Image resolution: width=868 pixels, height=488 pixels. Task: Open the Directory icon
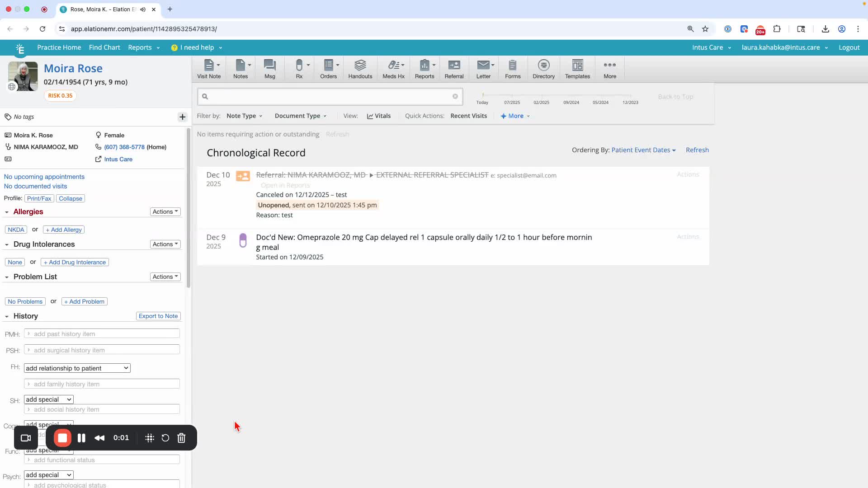click(543, 69)
